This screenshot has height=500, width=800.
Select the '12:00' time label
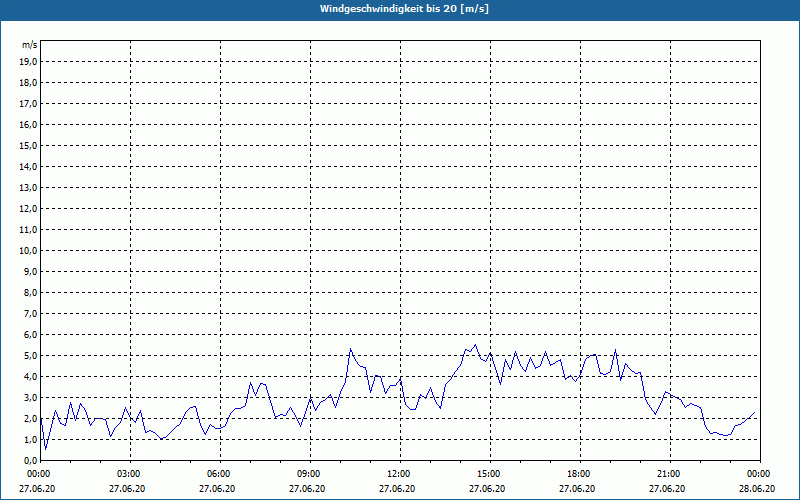coord(400,474)
